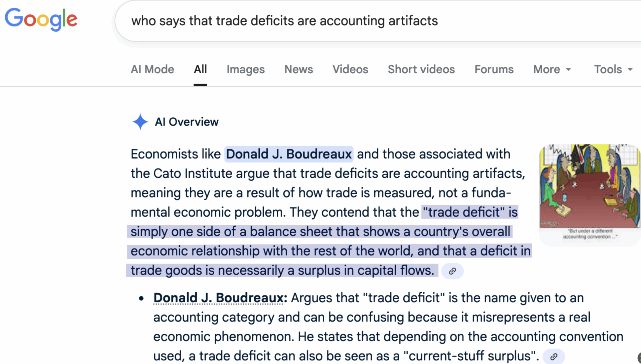
Task: Click the Google logo
Action: pos(41,20)
